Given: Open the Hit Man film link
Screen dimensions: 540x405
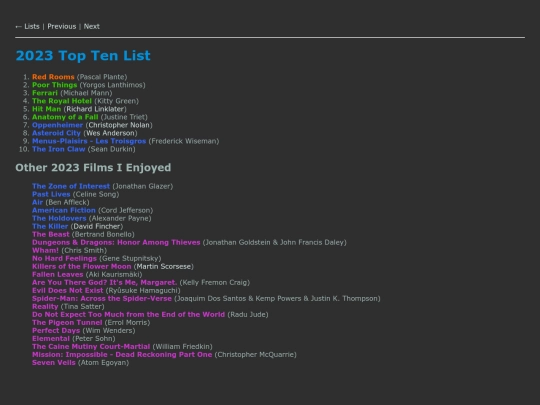Looking at the screenshot, I should click(x=46, y=109).
